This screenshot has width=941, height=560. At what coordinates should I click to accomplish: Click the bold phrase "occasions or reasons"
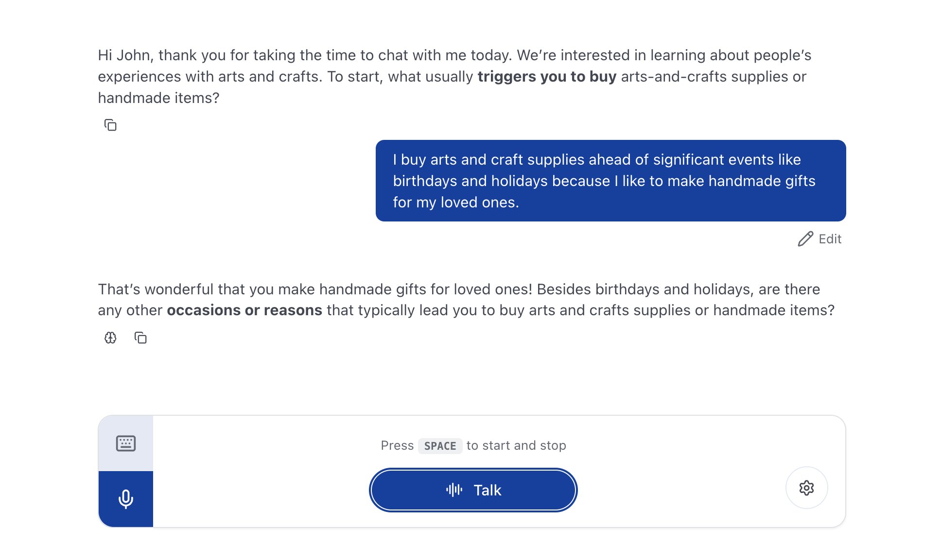(244, 310)
